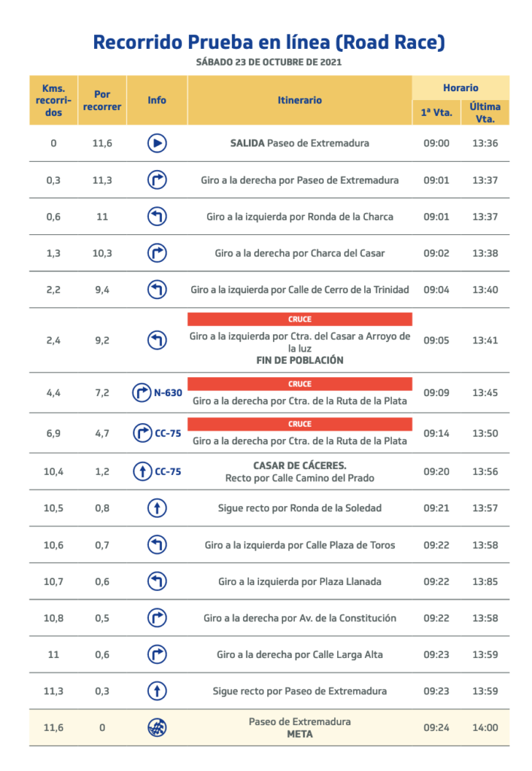Screen dimensions: 532x771
Task: Click the Última Vta. column header
Action: coord(485,112)
